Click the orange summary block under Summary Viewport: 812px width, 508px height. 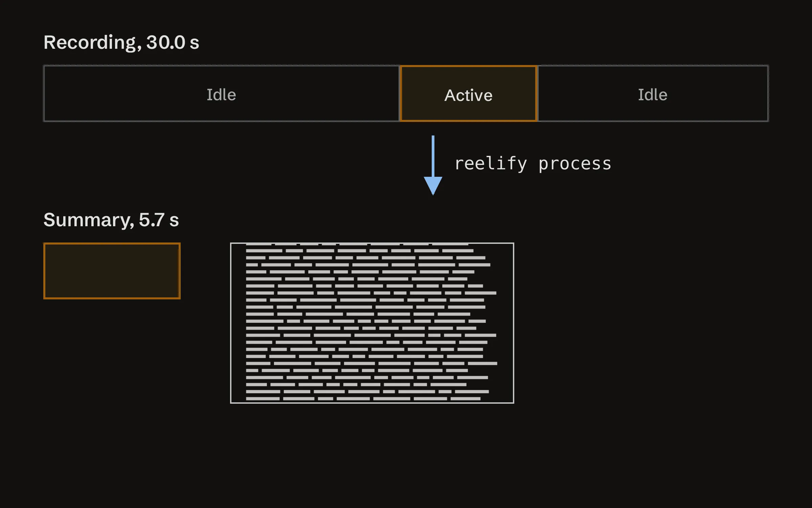pos(112,271)
